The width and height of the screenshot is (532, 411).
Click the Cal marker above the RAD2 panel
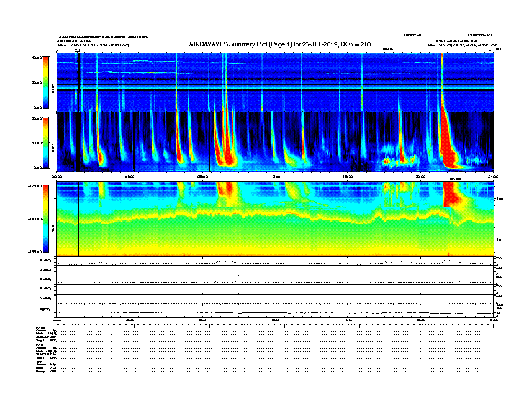(77, 51)
